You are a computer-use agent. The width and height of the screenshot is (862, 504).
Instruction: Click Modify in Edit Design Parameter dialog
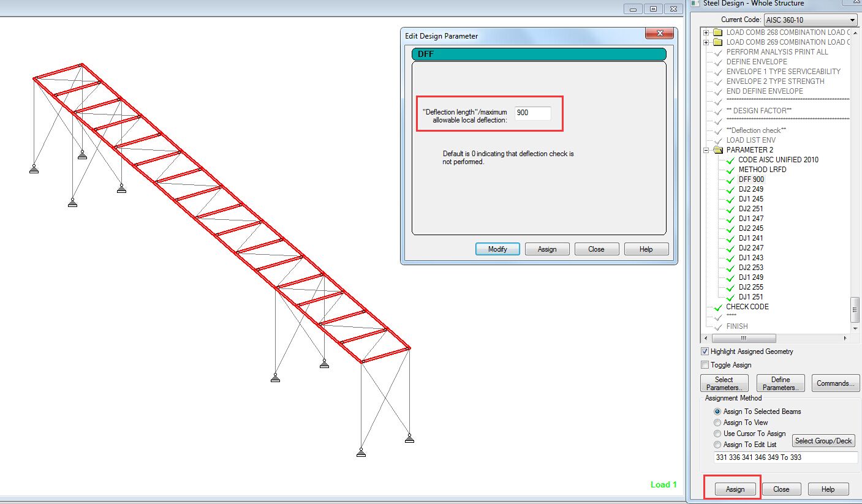pyautogui.click(x=497, y=249)
